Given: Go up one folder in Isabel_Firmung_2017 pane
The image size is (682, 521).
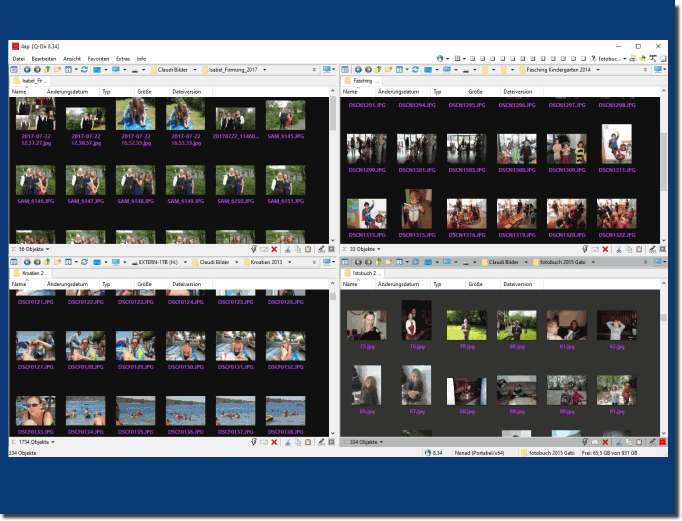Looking at the screenshot, I should click(x=47, y=70).
